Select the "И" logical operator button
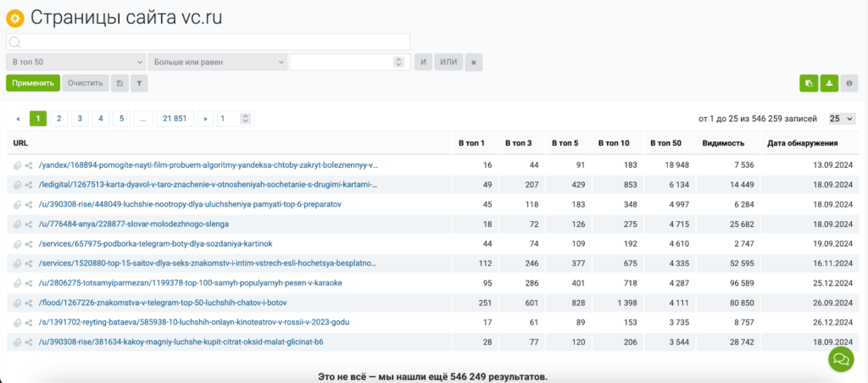 pyautogui.click(x=423, y=62)
